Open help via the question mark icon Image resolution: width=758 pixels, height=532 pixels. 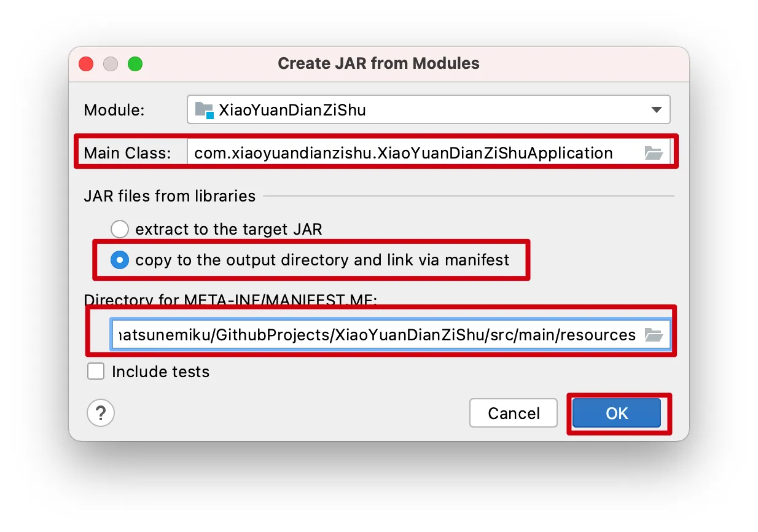tap(101, 413)
